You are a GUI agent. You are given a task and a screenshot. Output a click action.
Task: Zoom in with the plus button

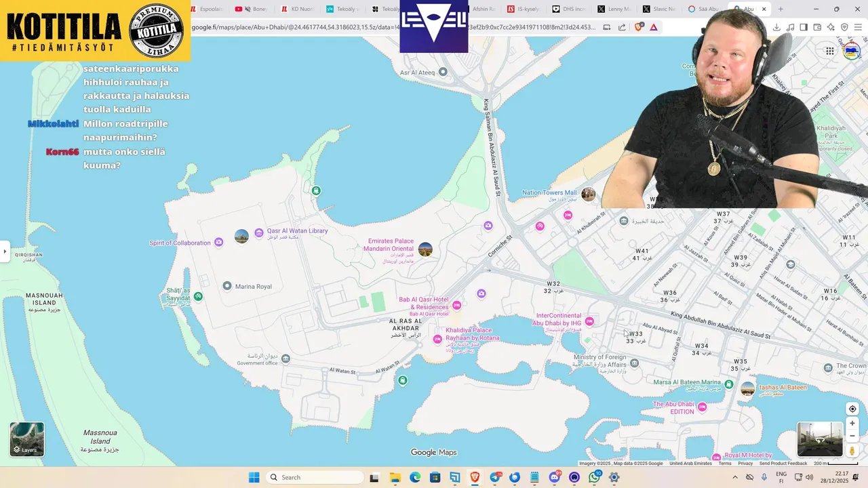(x=852, y=424)
